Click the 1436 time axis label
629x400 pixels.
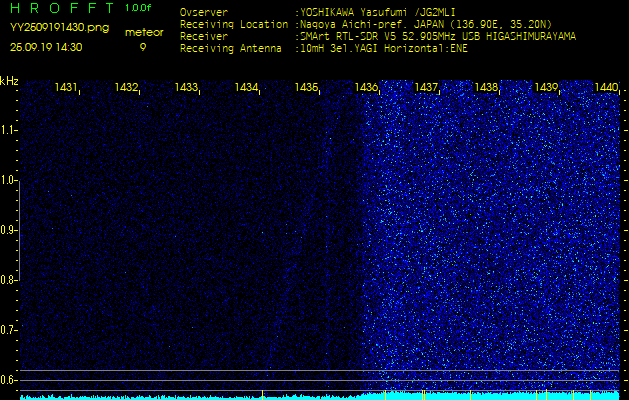pyautogui.click(x=366, y=87)
